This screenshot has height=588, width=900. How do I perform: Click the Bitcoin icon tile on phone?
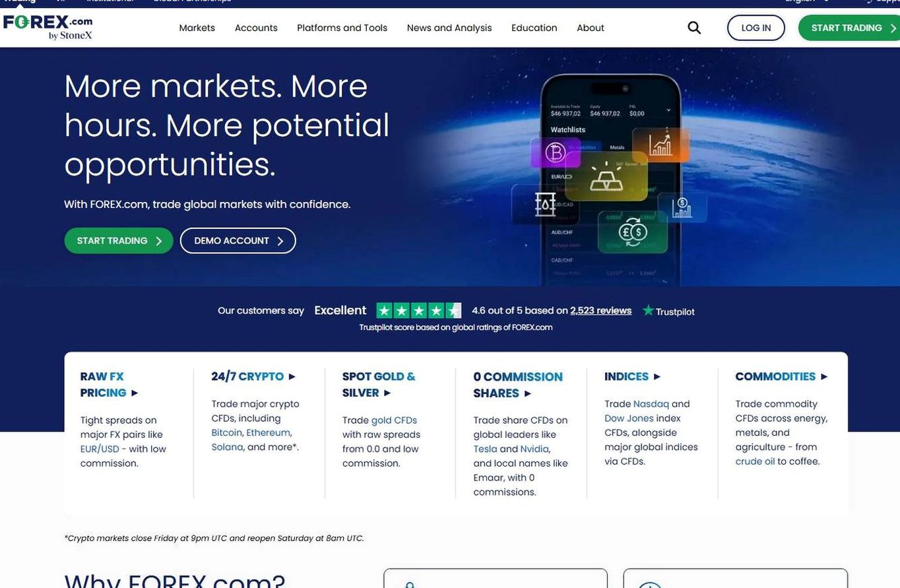point(556,153)
